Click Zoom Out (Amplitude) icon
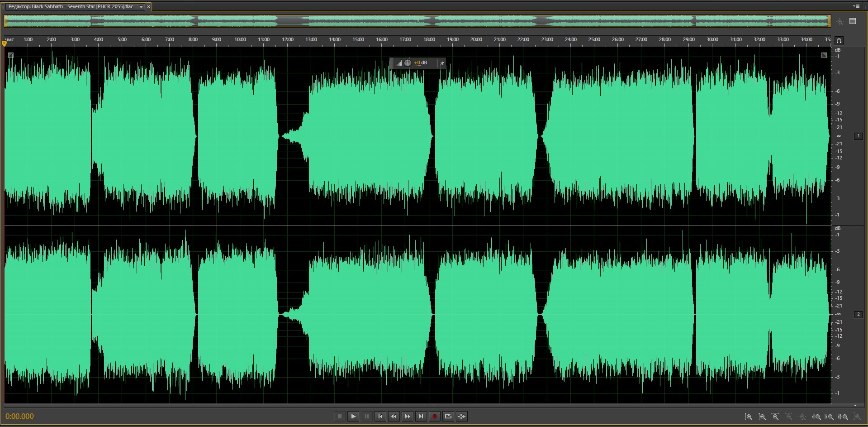This screenshot has width=868, height=427. tap(762, 417)
